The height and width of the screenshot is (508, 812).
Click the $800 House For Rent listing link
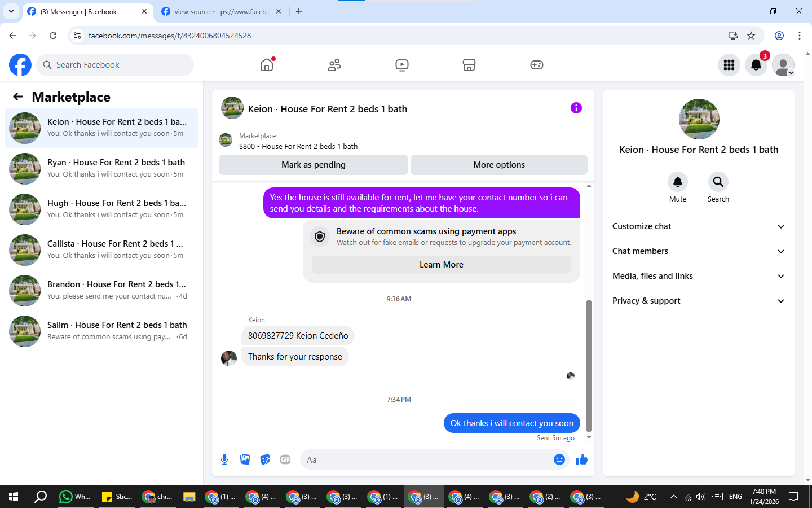click(x=298, y=146)
